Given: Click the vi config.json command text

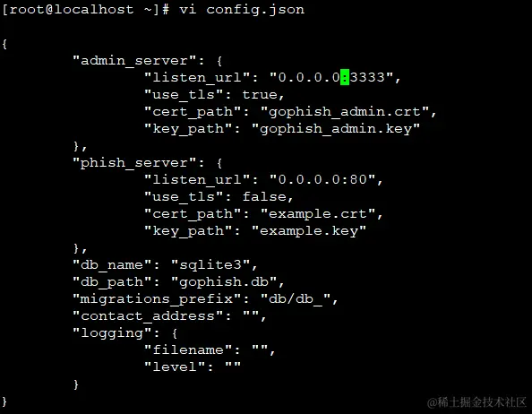Looking at the screenshot, I should 242,10.
